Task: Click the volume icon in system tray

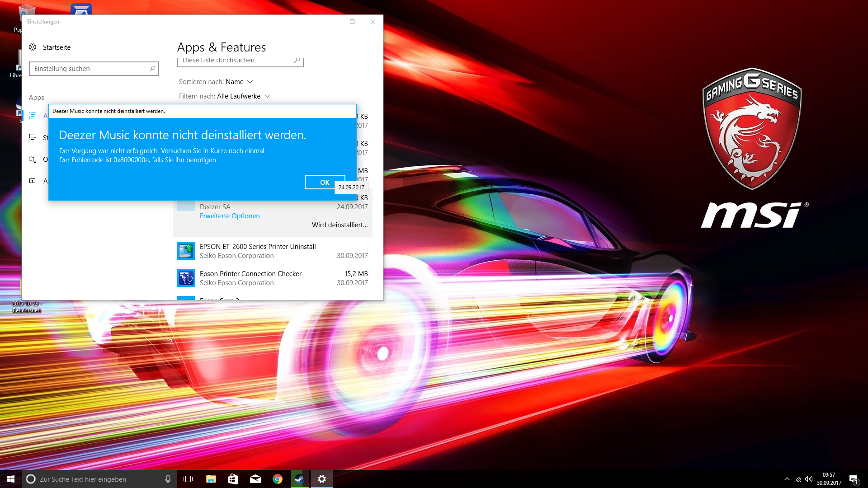Action: (809, 479)
